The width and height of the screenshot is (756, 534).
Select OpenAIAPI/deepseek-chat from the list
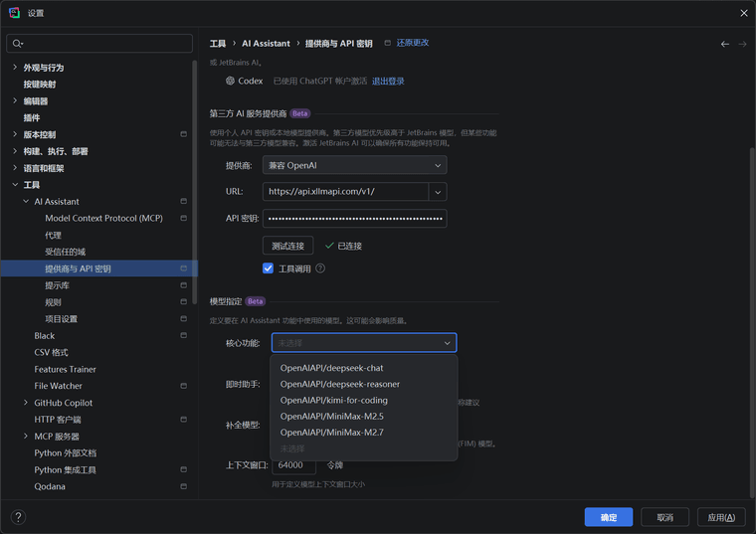point(331,368)
